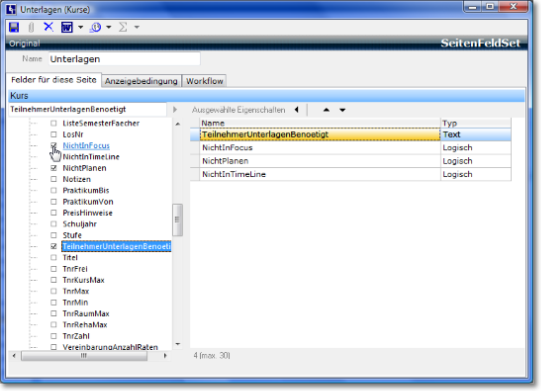
Task: Toggle Titel checkbox
Action: pyautogui.click(x=53, y=257)
